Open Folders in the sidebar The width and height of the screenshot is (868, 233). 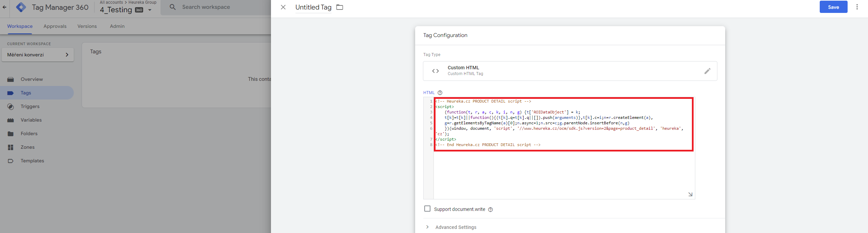[37, 133]
